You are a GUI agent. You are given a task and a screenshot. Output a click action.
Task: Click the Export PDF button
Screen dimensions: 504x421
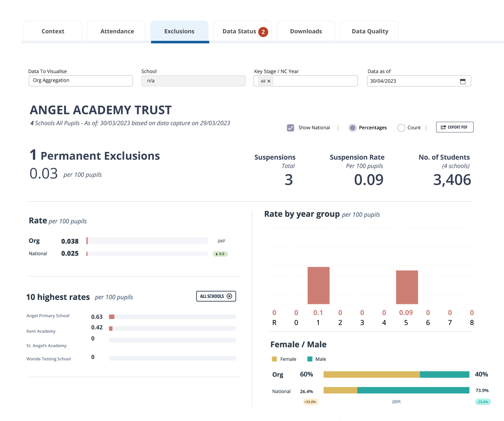click(455, 127)
